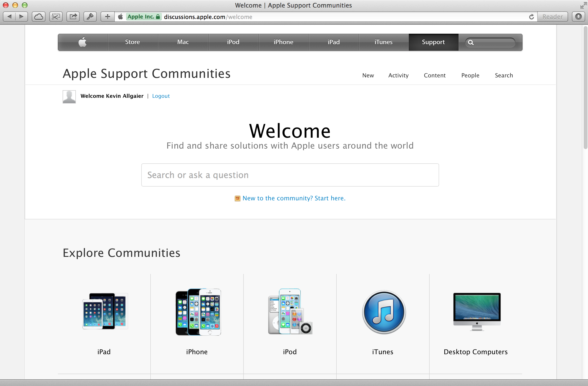
Task: Click the vertical page scrollbar
Action: 585,88
